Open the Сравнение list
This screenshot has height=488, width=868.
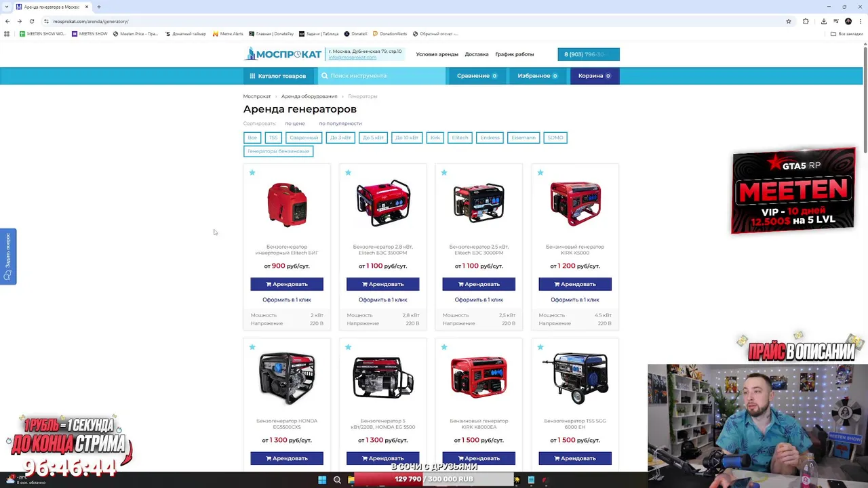pos(477,76)
